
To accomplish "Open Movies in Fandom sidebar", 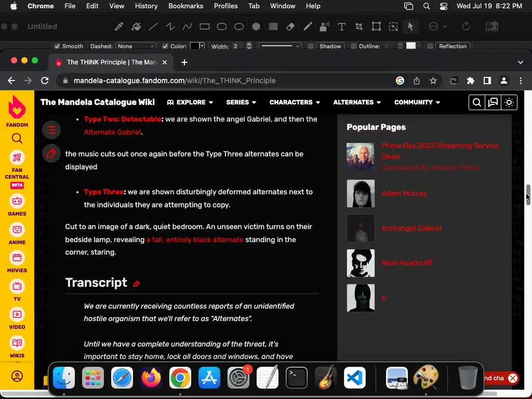I will (x=17, y=262).
